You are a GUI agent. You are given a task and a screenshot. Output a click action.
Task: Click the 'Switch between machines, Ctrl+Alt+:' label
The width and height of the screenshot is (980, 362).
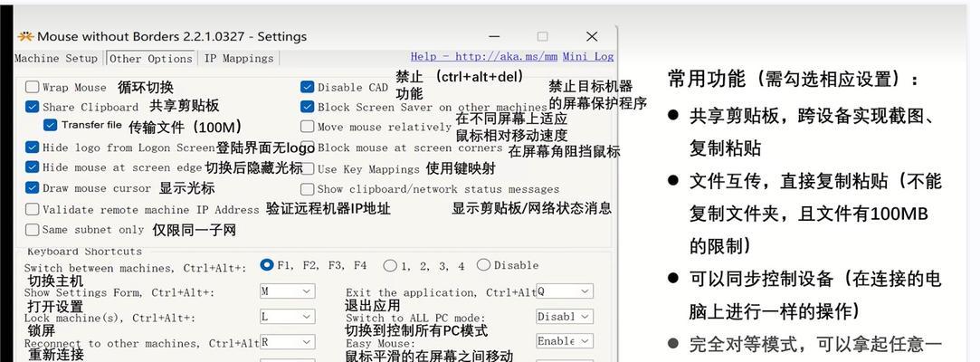(136, 268)
